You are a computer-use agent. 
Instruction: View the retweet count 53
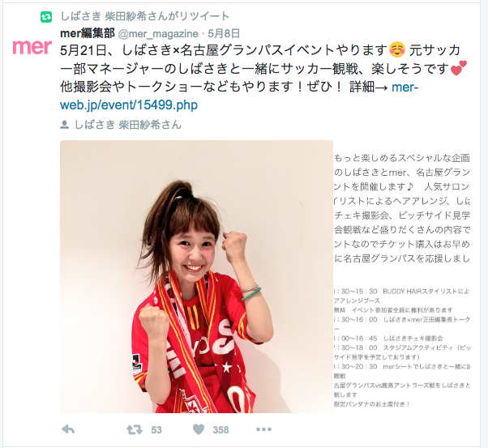[156, 430]
